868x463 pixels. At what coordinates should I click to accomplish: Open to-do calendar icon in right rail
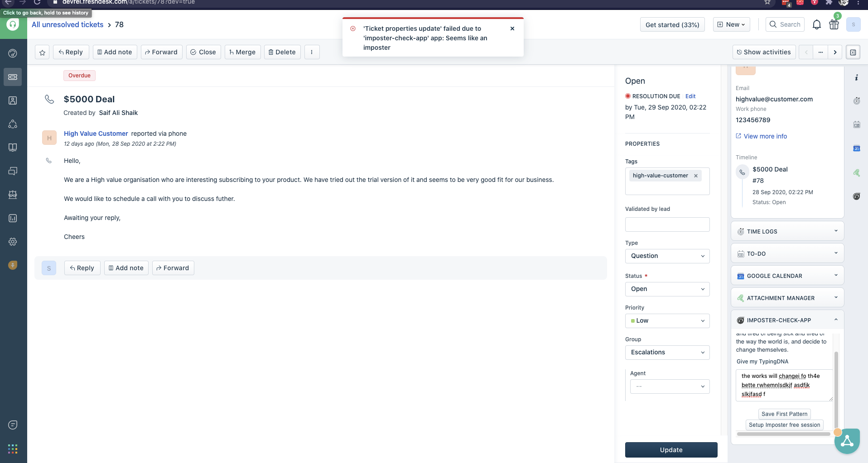[x=856, y=124]
